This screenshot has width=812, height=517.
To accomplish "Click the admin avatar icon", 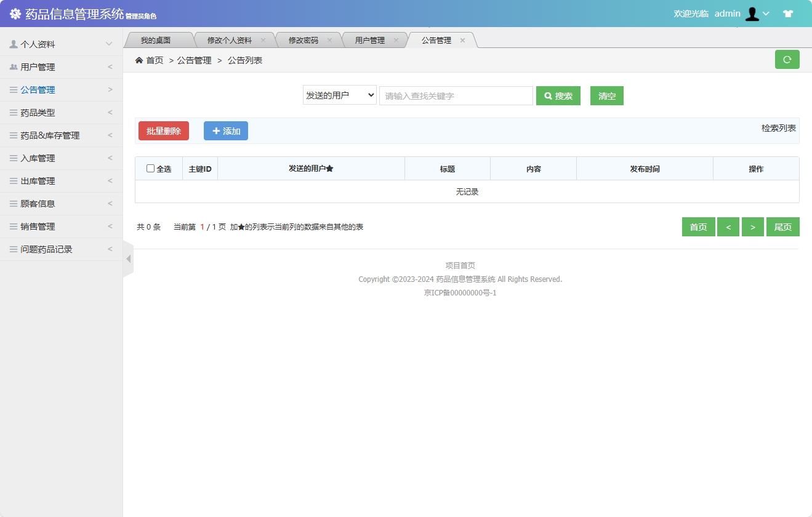I will pos(752,13).
